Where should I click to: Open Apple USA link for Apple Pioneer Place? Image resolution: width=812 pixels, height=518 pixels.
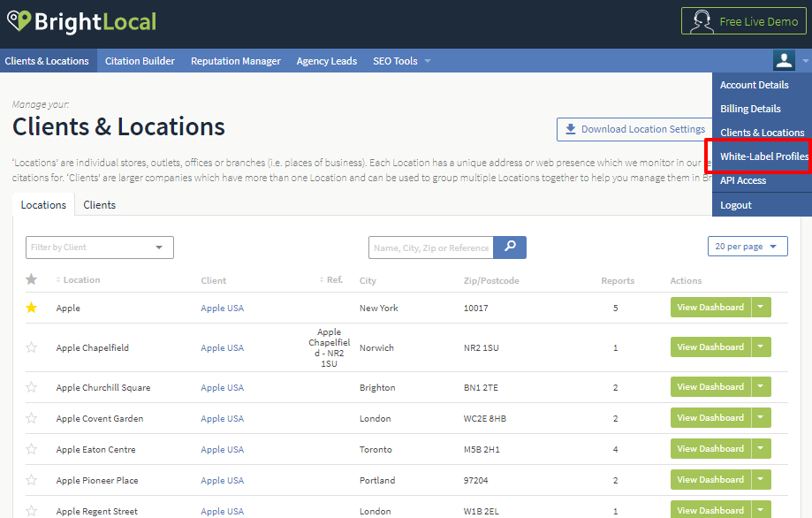[x=222, y=480]
